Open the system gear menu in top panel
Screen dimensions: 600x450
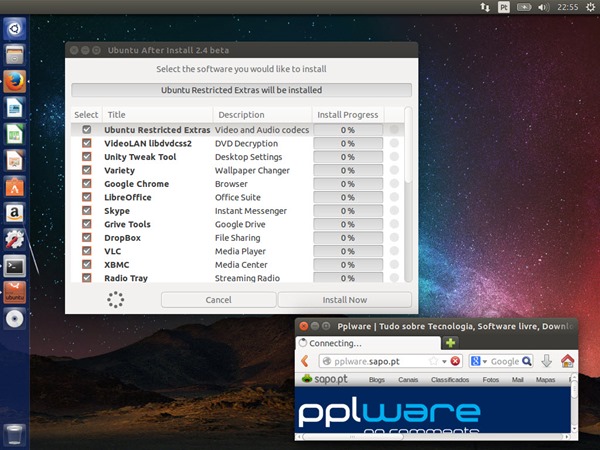(x=590, y=7)
